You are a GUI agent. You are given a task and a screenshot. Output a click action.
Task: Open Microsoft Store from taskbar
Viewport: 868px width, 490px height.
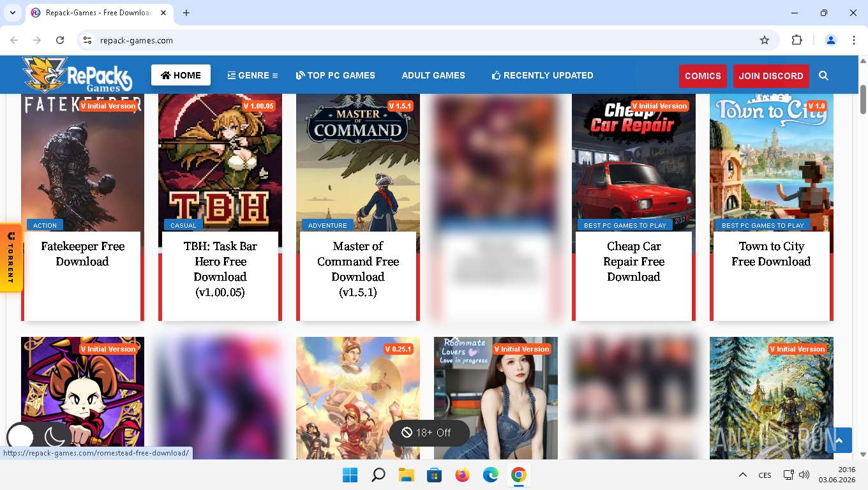(x=434, y=475)
